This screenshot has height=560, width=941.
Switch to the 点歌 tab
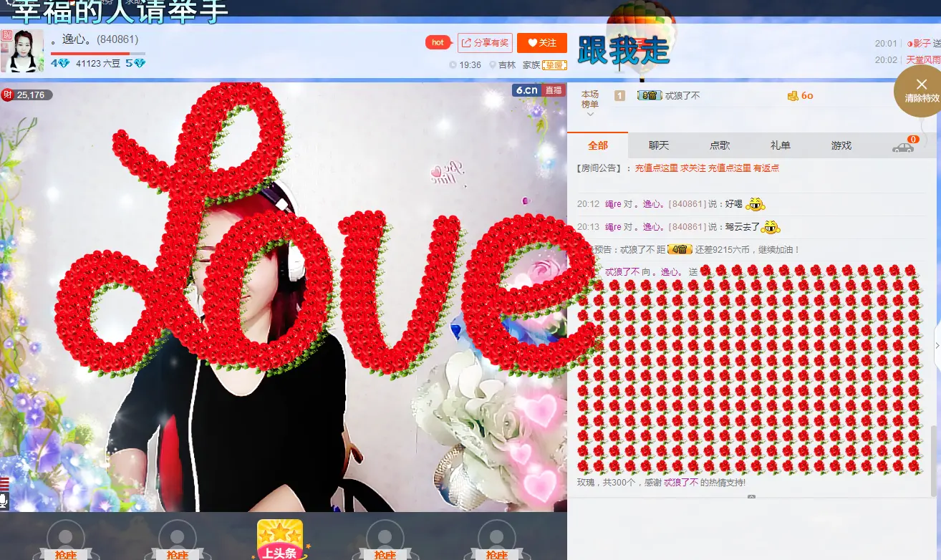click(720, 145)
